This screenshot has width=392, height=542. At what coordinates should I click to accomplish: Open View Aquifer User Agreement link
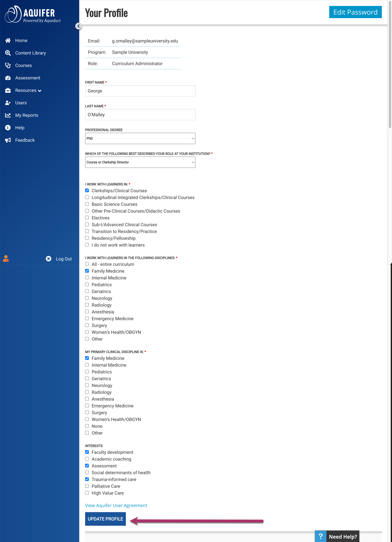[116, 505]
